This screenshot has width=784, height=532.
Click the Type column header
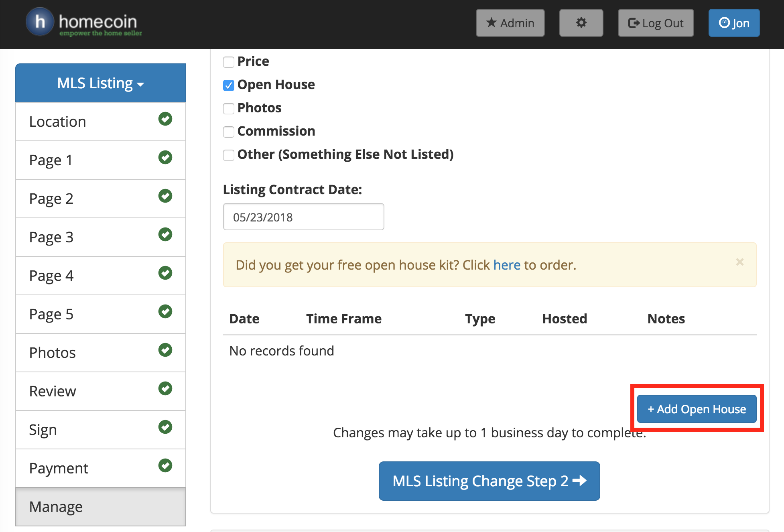tap(480, 319)
